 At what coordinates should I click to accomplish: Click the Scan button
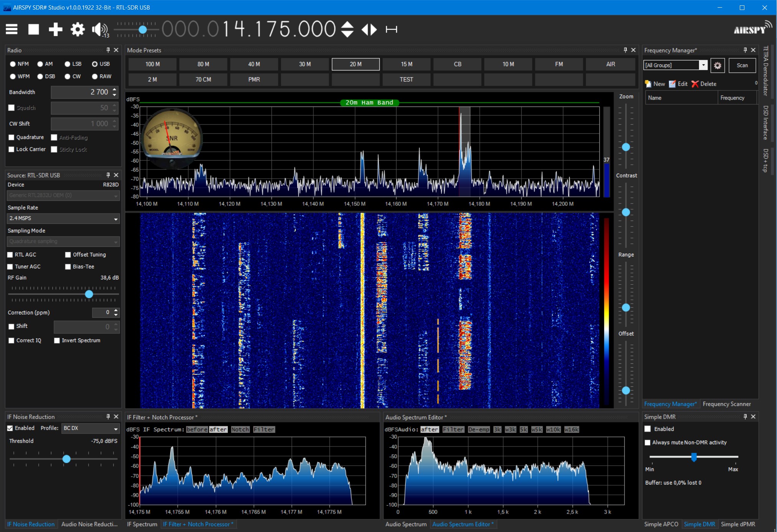pyautogui.click(x=742, y=65)
